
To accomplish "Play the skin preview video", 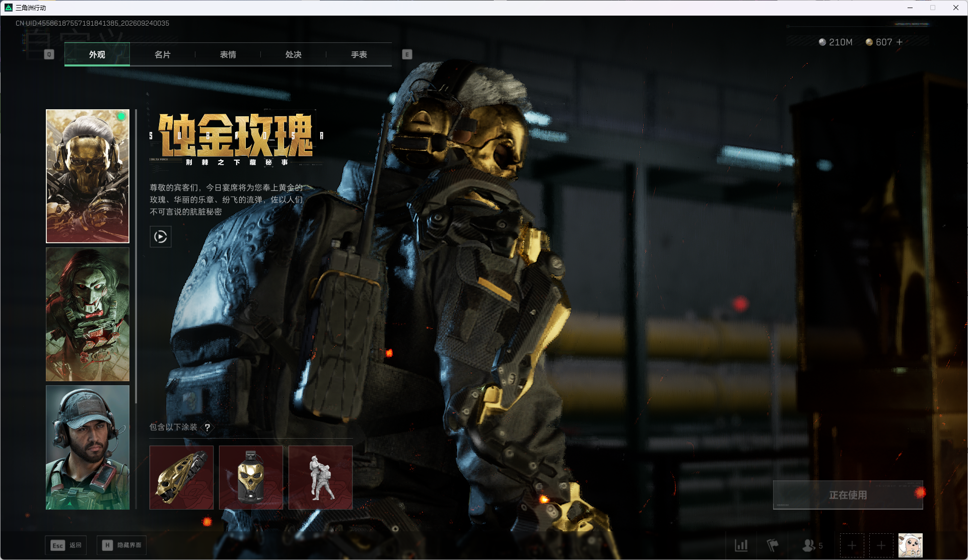I will point(161,237).
